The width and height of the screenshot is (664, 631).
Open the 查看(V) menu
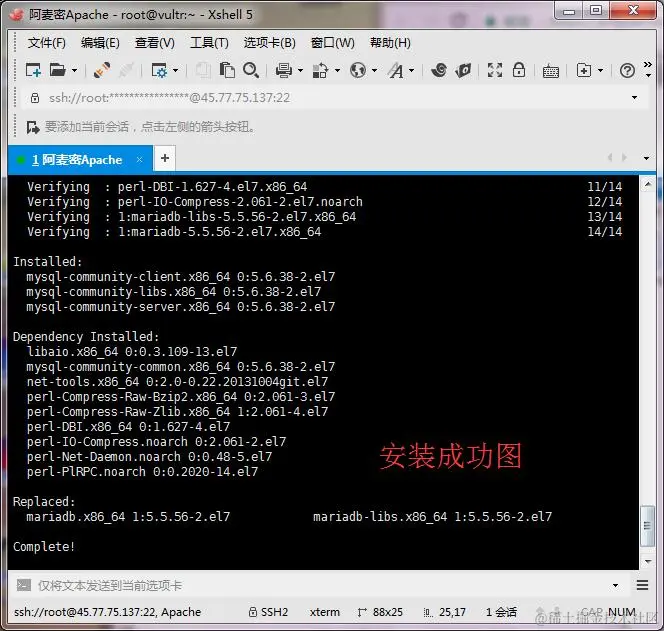(x=155, y=43)
